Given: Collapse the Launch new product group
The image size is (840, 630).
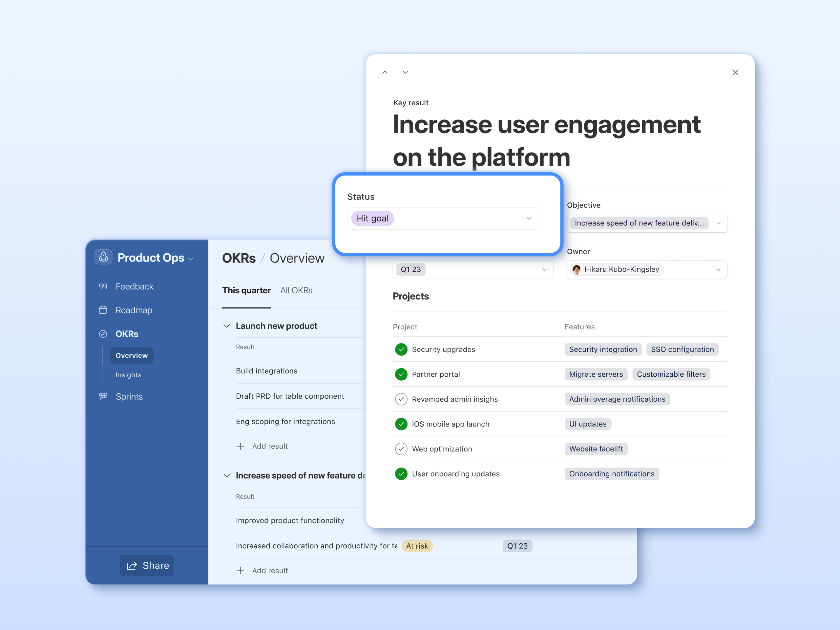Looking at the screenshot, I should [x=227, y=326].
